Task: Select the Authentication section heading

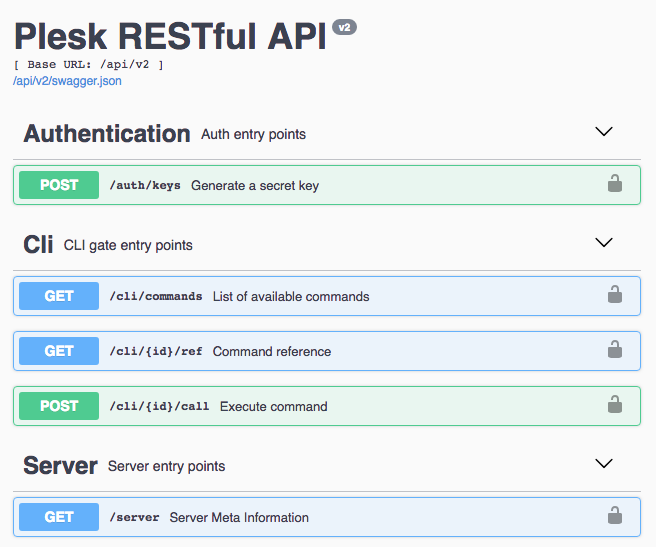Action: tap(107, 134)
